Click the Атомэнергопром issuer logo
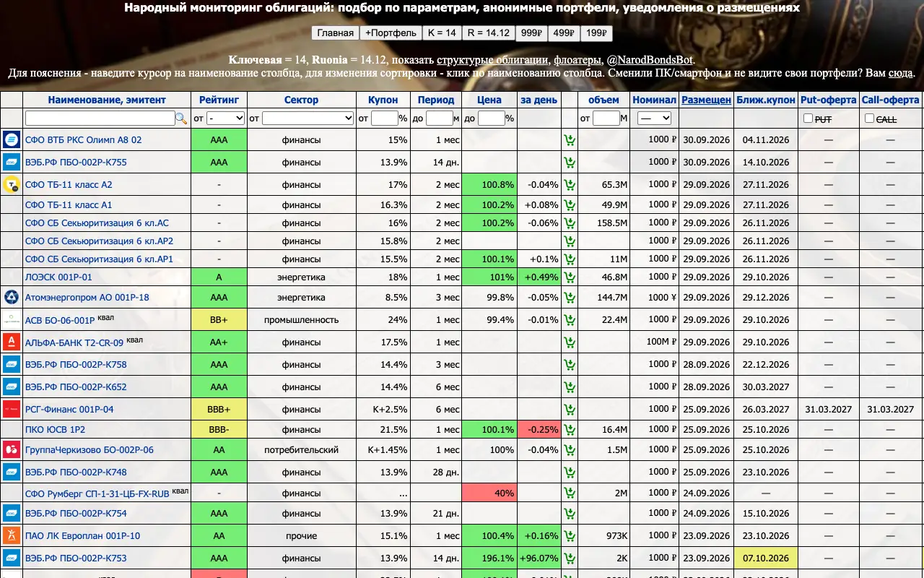The width and height of the screenshot is (924, 578). pos(12,298)
